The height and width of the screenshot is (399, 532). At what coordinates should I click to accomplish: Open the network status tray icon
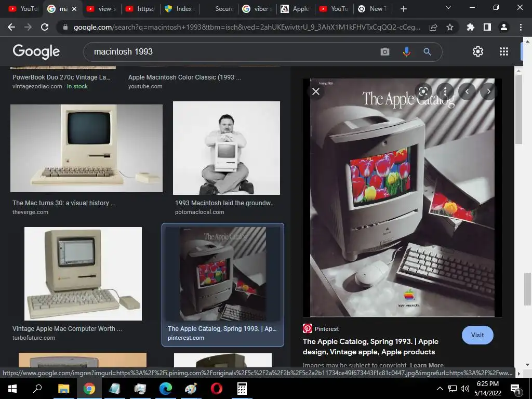coord(453,389)
